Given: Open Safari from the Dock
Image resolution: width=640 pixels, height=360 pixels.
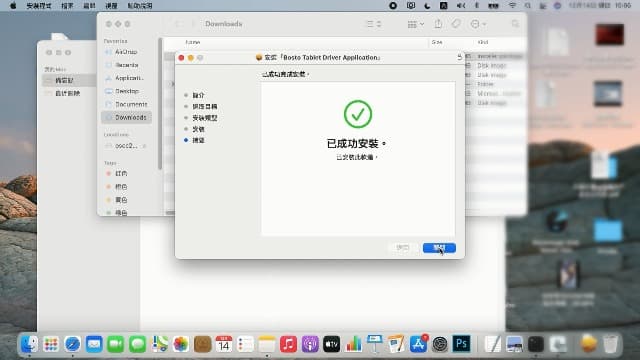Looking at the screenshot, I should pyautogui.click(x=73, y=344).
